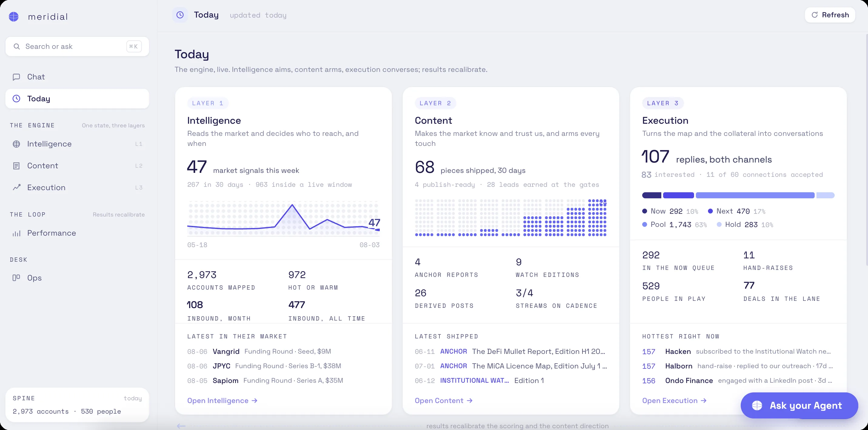Click the Refresh button
The image size is (868, 430).
coord(830,15)
